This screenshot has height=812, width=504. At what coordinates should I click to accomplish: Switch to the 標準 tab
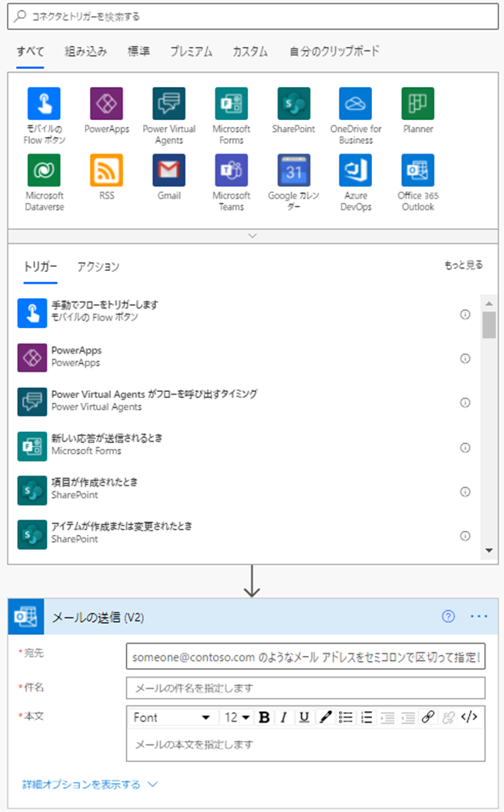139,51
